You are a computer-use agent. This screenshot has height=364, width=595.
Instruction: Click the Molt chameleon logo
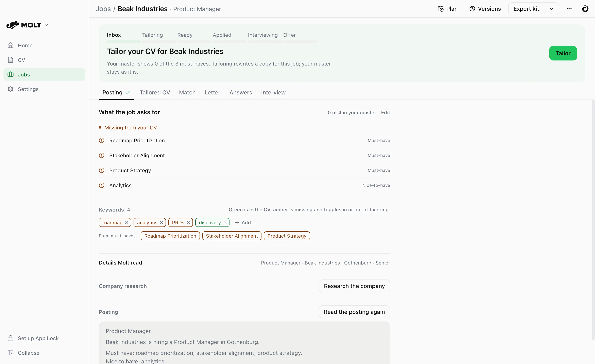[x=13, y=25]
